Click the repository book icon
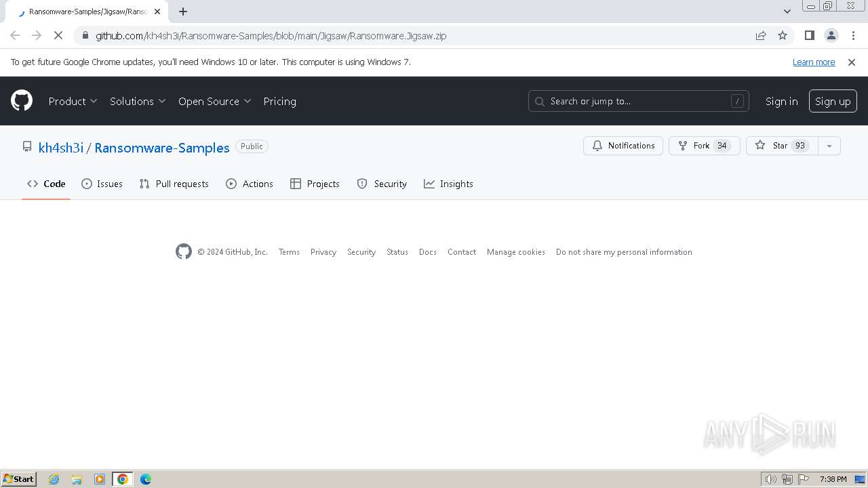Screen dimensions: 868x488 pyautogui.click(x=27, y=146)
